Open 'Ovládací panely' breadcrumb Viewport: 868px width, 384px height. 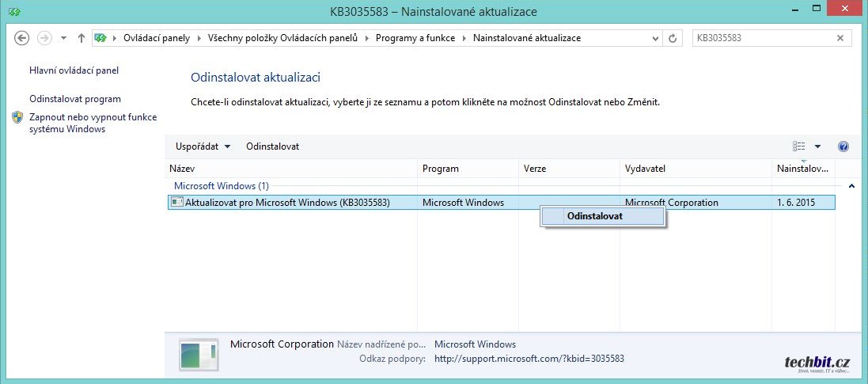156,38
